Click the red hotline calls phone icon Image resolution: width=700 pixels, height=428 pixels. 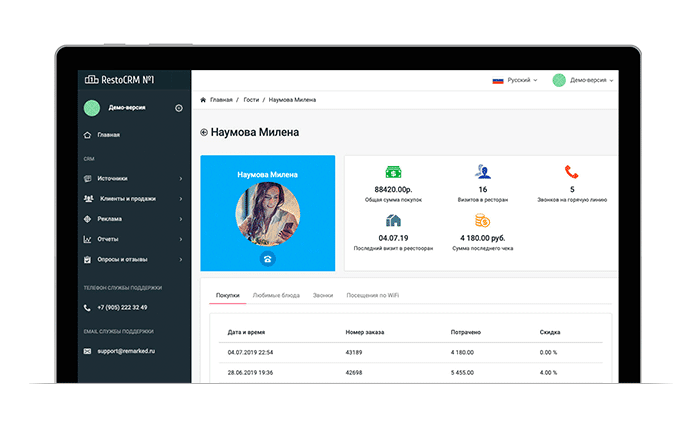[571, 171]
